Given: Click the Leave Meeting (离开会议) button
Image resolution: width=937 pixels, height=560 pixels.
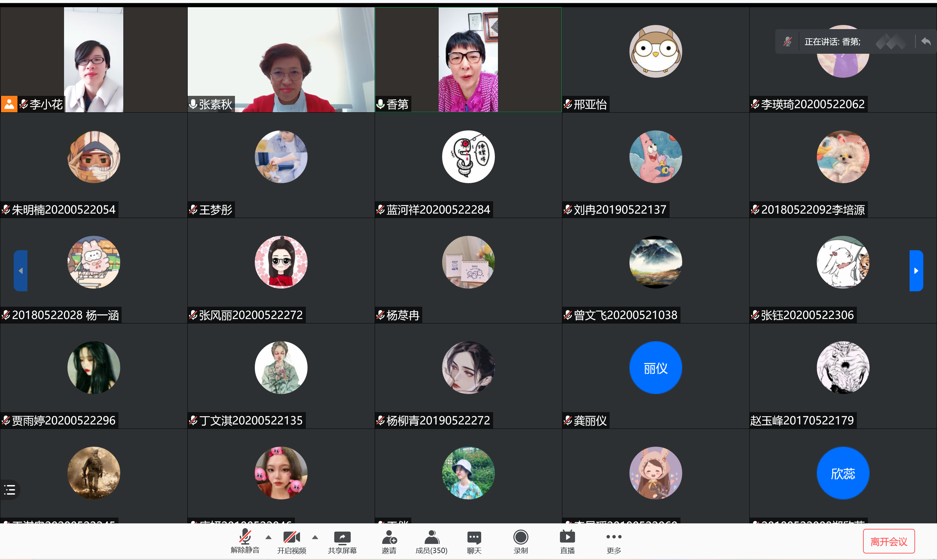Looking at the screenshot, I should [888, 542].
